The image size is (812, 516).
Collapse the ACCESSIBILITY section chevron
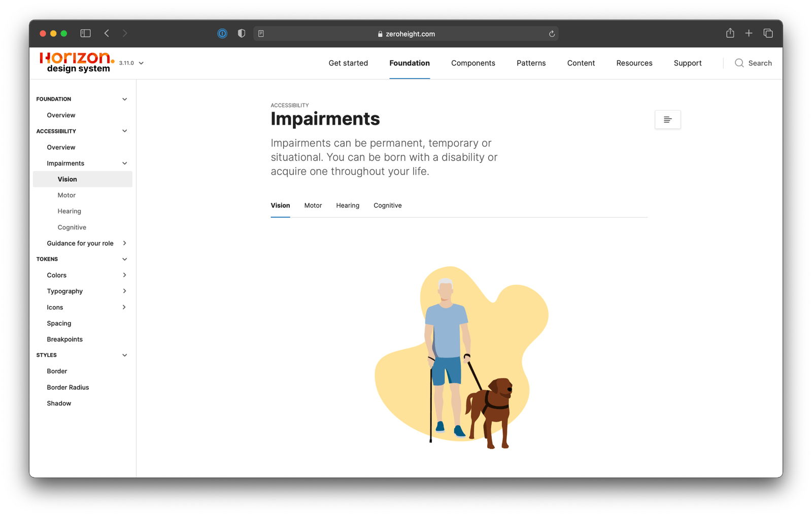tap(124, 131)
